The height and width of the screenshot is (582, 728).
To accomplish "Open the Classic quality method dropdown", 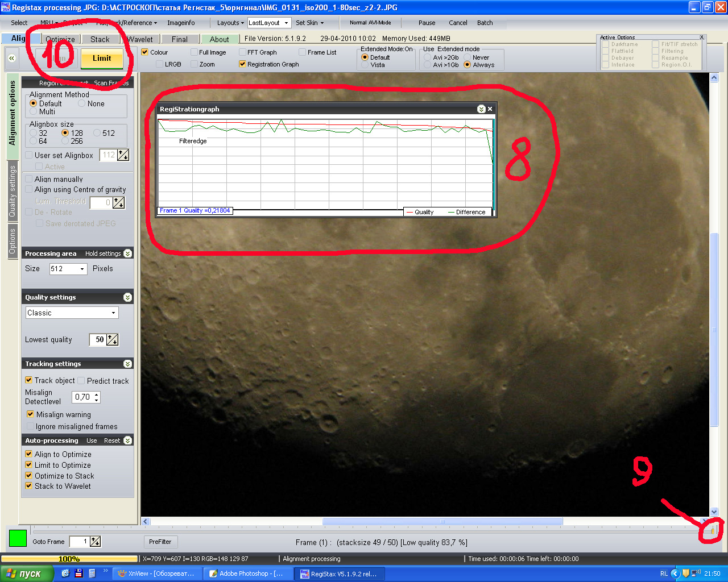I will pos(113,313).
